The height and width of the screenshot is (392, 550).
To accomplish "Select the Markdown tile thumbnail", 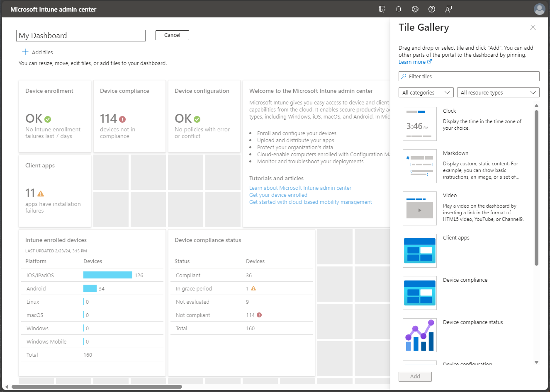I will pos(420,166).
